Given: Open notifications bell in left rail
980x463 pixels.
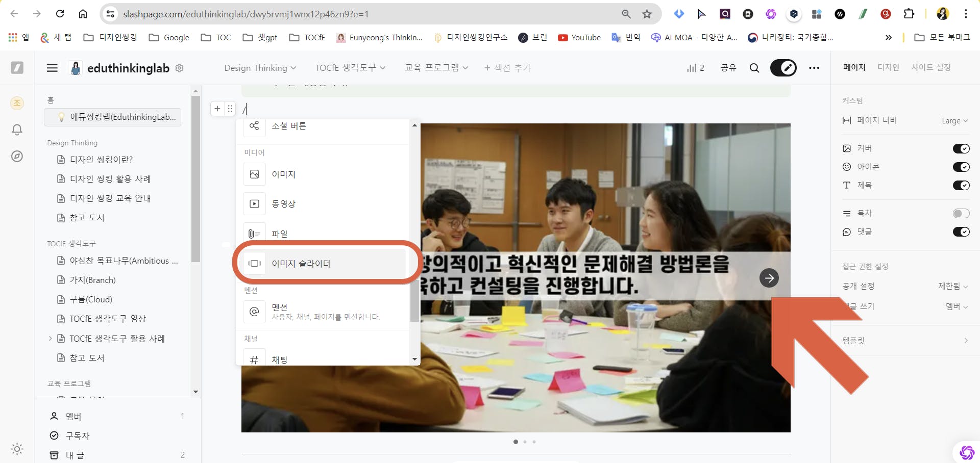Looking at the screenshot, I should pyautogui.click(x=17, y=130).
